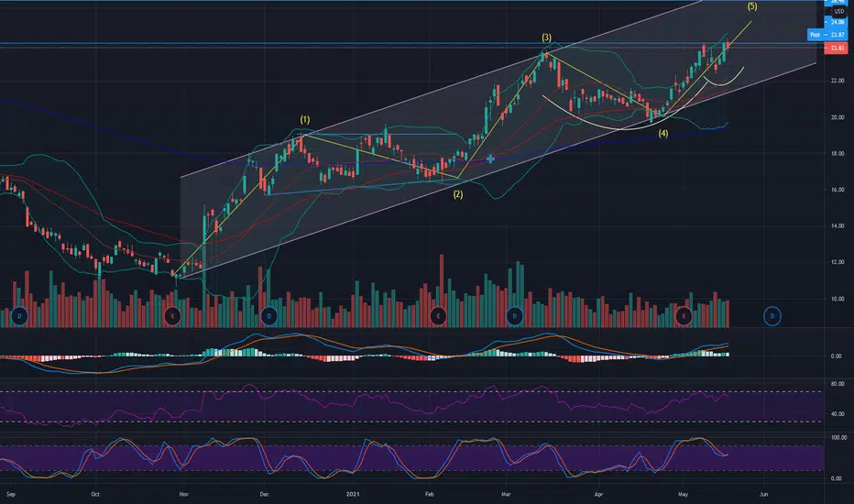Select the (1) Elliott wave label

coord(305,119)
